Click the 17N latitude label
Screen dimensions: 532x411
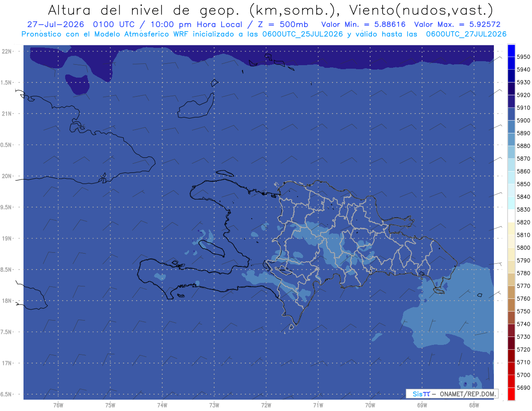point(8,363)
